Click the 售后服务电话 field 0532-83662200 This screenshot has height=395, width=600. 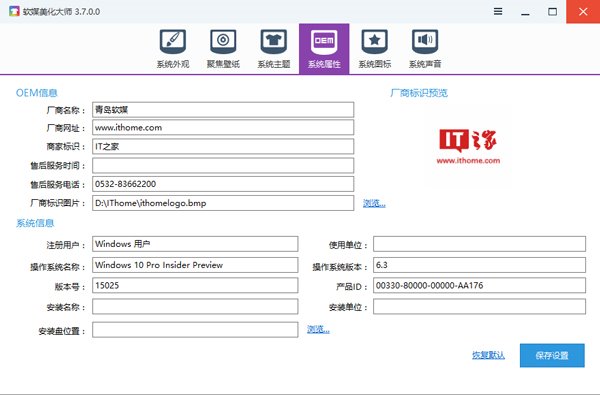(x=223, y=184)
